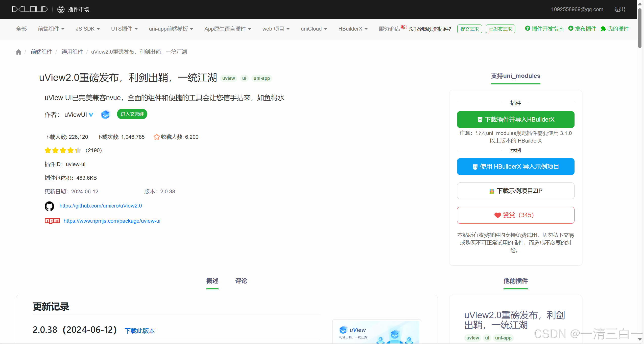644x344 pixels.
Task: Click the 提交需求 button
Action: [469, 29]
